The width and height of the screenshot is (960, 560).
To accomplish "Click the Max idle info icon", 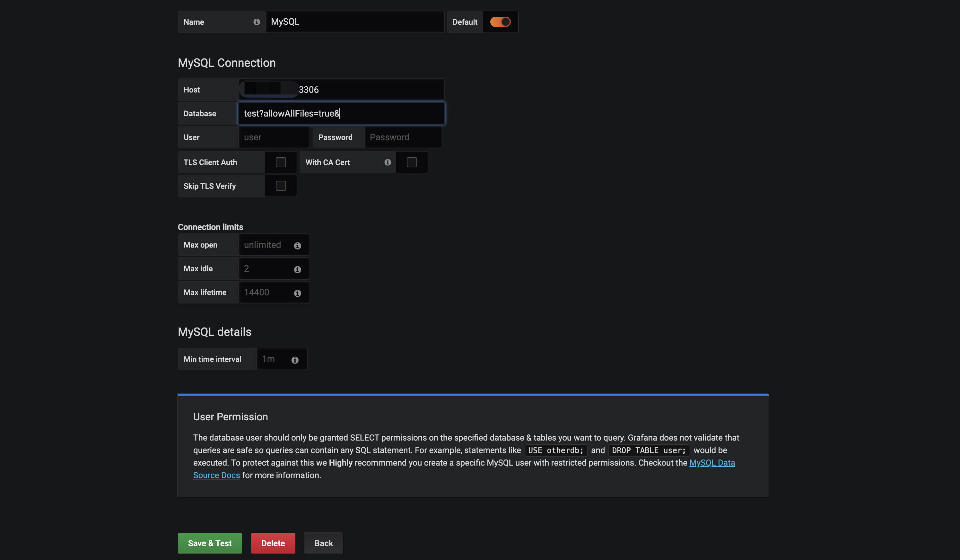I will pos(298,269).
